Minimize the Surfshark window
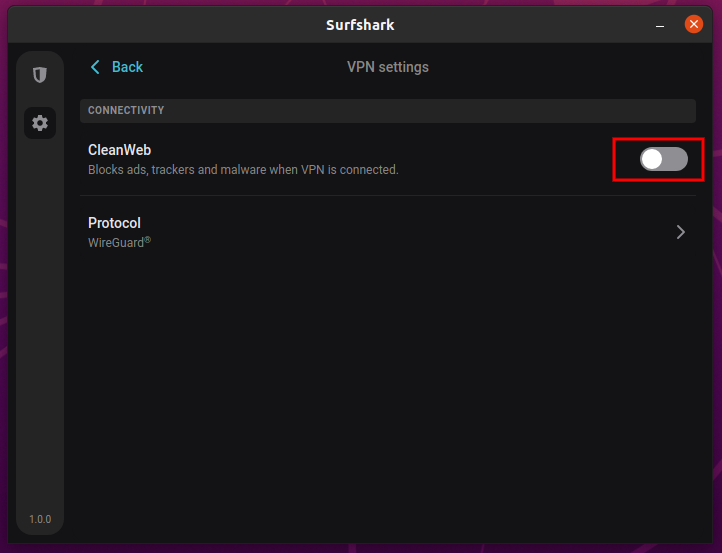This screenshot has width=722, height=553. coord(660,26)
